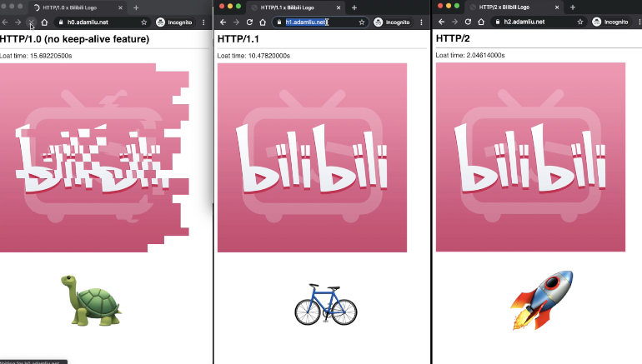Open home page in h1.adamliu.net window
The image size is (642, 364).
click(x=263, y=22)
